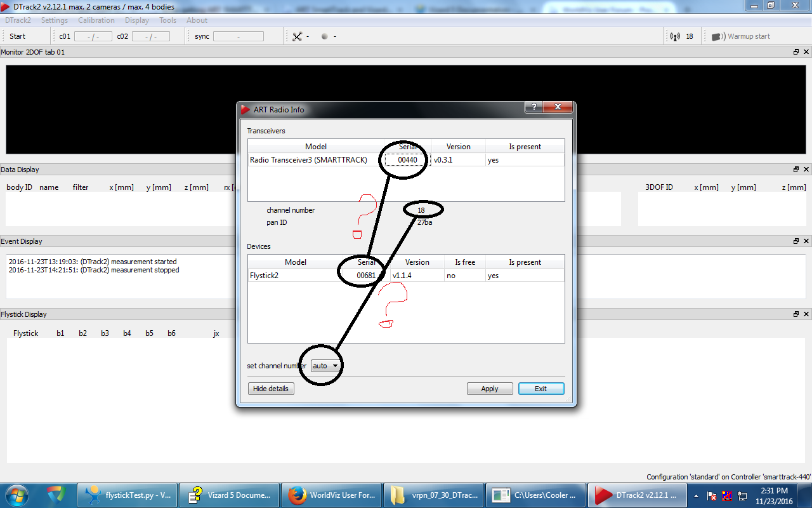Open the Settings menu
This screenshot has height=508, width=812.
click(x=55, y=20)
